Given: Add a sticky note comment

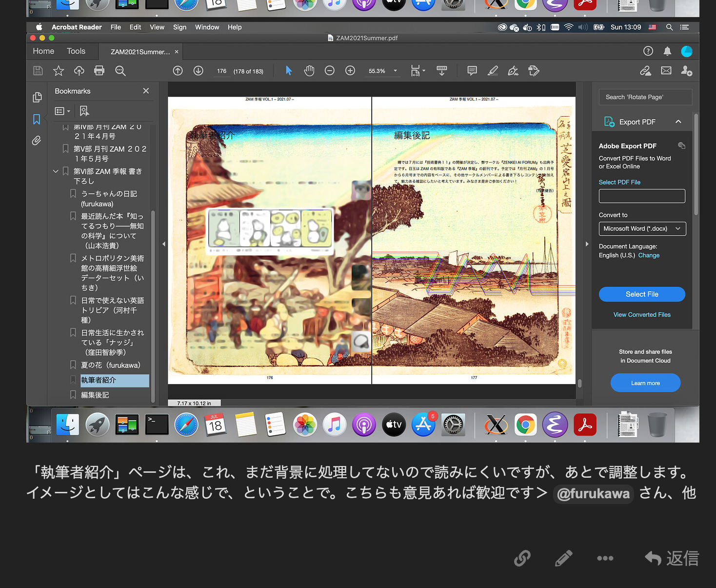Looking at the screenshot, I should click(x=472, y=71).
